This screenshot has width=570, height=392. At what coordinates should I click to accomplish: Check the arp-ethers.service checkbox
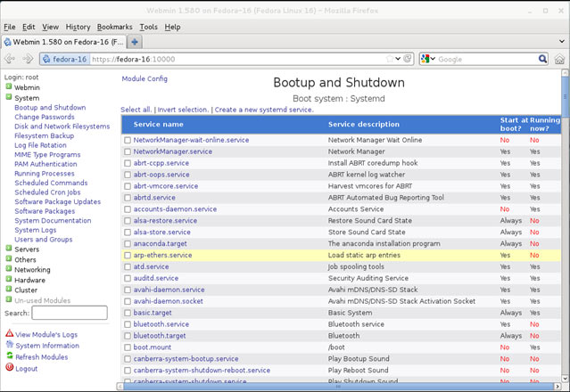(128, 255)
